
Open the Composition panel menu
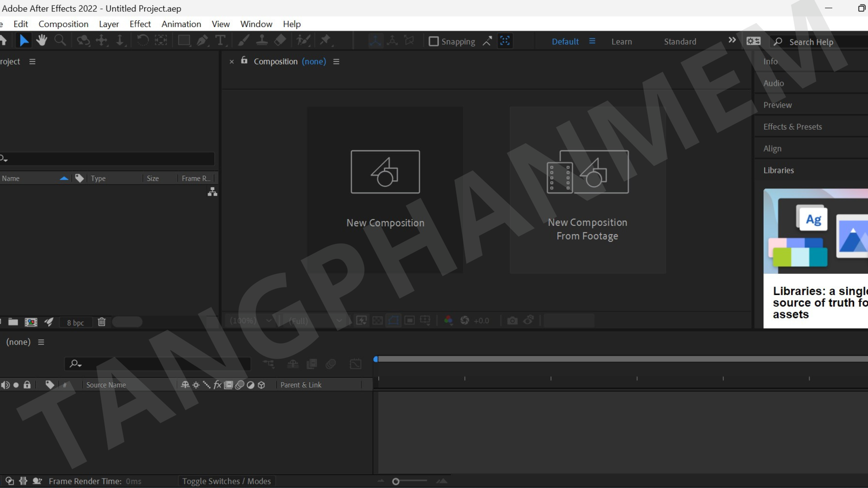pyautogui.click(x=336, y=61)
